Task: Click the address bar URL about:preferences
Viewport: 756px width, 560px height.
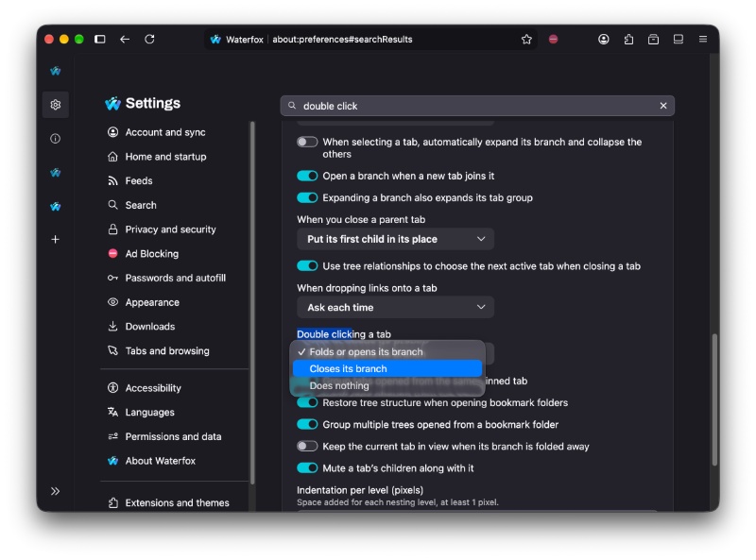Action: coord(342,39)
